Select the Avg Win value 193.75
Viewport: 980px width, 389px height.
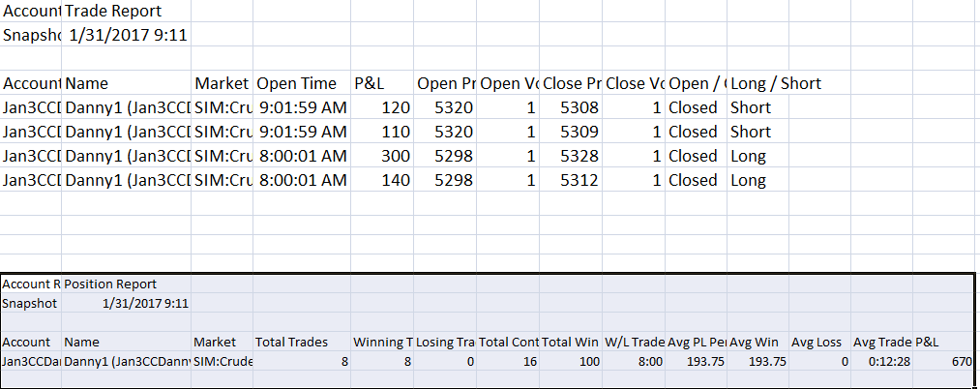click(x=757, y=362)
